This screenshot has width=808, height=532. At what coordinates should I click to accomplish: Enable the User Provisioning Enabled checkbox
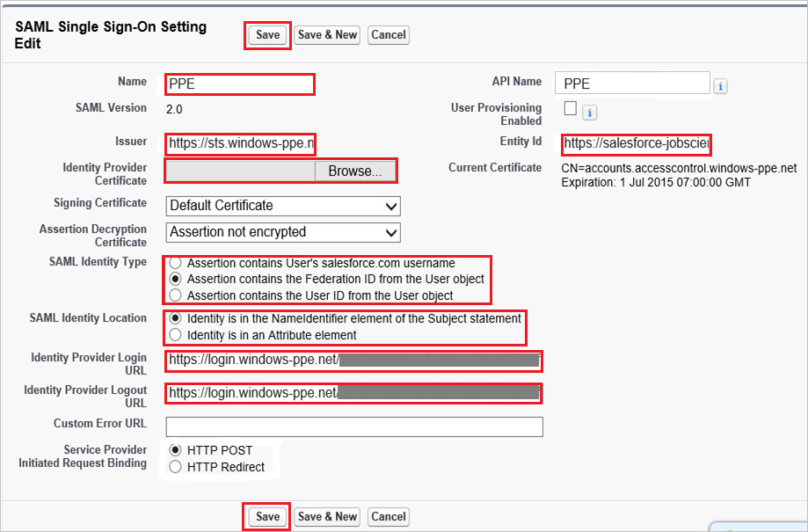[x=570, y=107]
